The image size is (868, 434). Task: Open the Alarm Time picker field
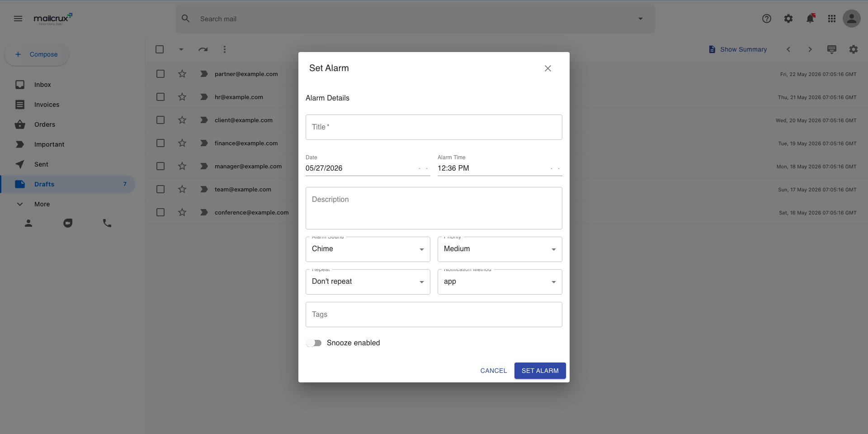click(500, 168)
